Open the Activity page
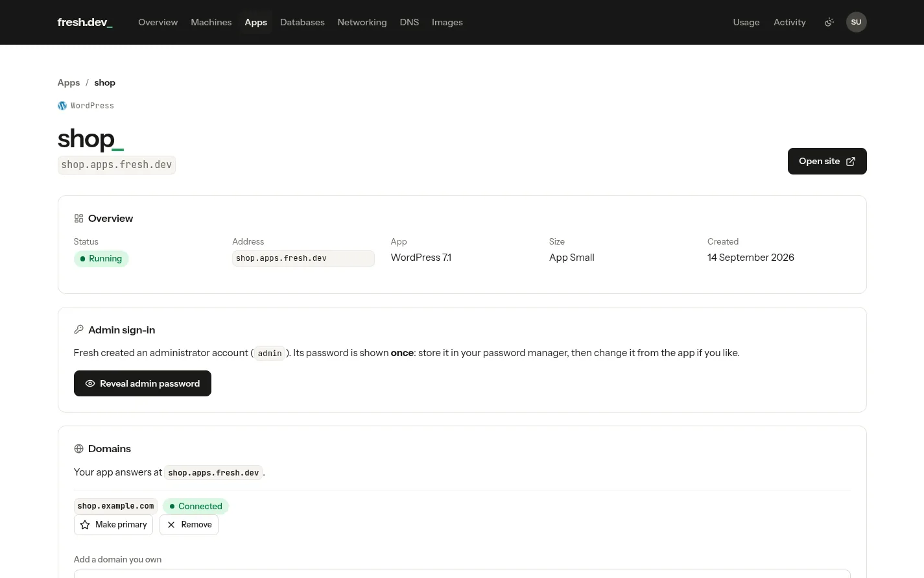924x578 pixels. pos(789,22)
